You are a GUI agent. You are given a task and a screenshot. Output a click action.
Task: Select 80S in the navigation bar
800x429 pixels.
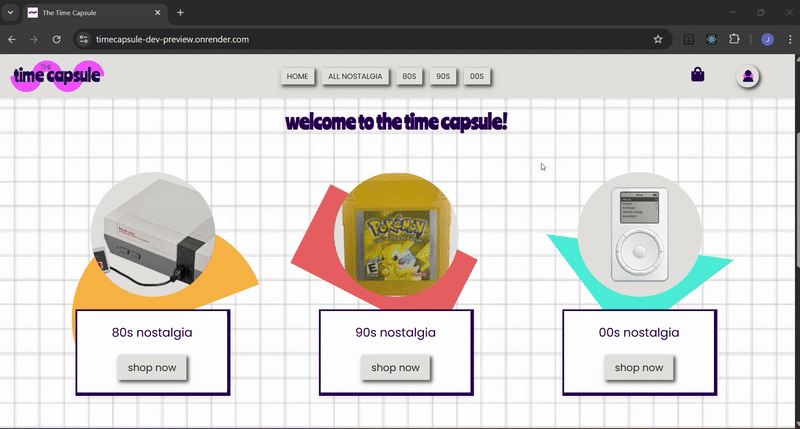pyautogui.click(x=409, y=77)
